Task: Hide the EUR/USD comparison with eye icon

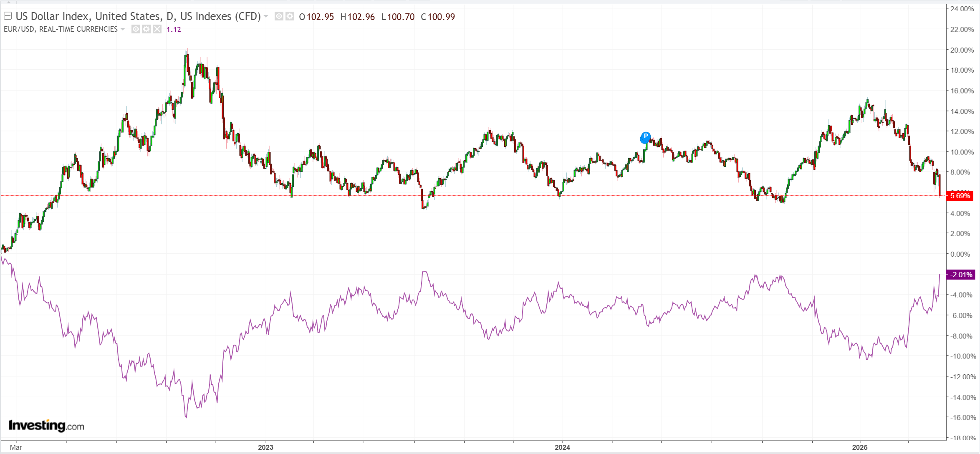Action: point(136,29)
